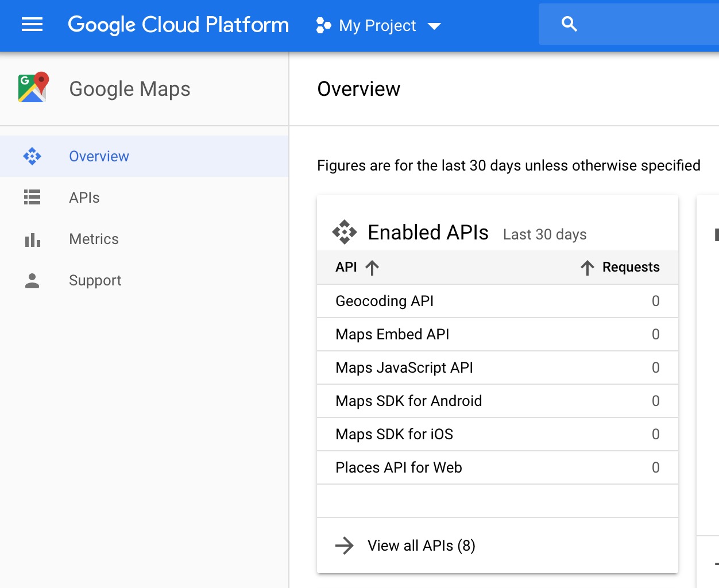Viewport: 719px width, 588px height.
Task: Open Support via the person icon
Action: pyautogui.click(x=32, y=280)
